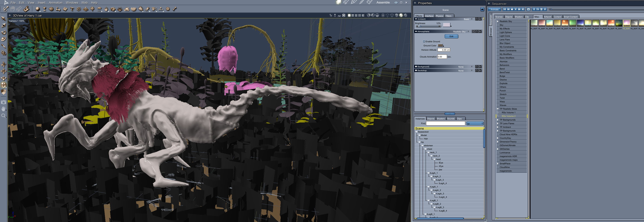Delete keyframe with the trash icon
Screen dimensions: 644x222
[541, 9]
